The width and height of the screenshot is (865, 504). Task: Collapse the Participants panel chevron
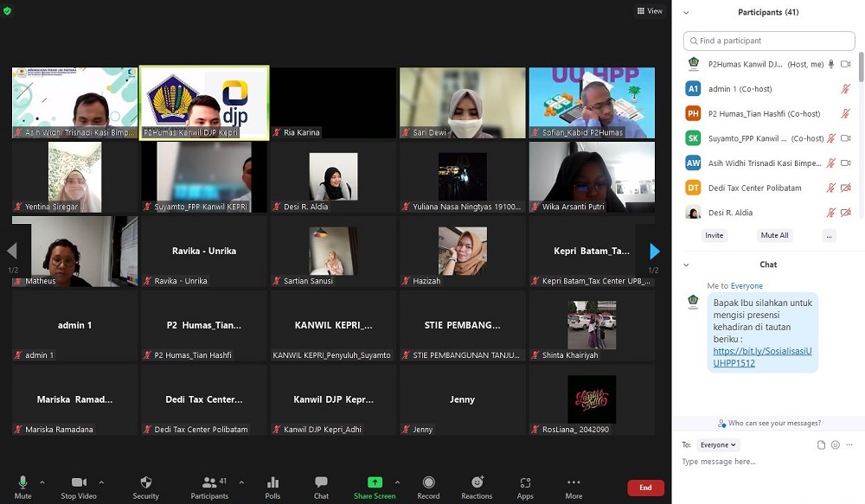[687, 13]
